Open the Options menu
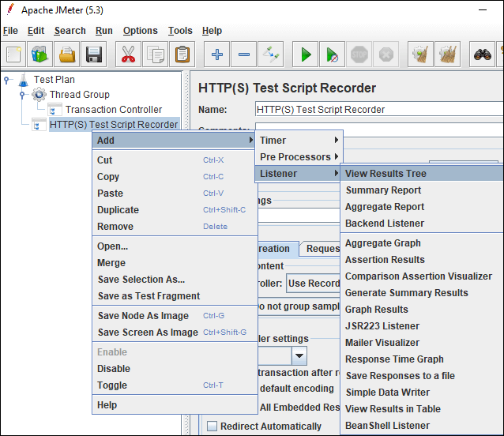The height and width of the screenshot is (436, 504). pos(140,31)
